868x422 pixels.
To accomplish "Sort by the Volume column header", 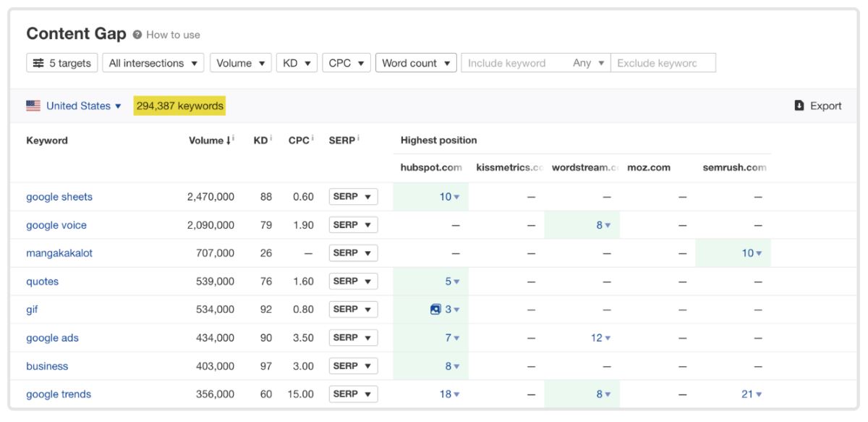I will 211,140.
